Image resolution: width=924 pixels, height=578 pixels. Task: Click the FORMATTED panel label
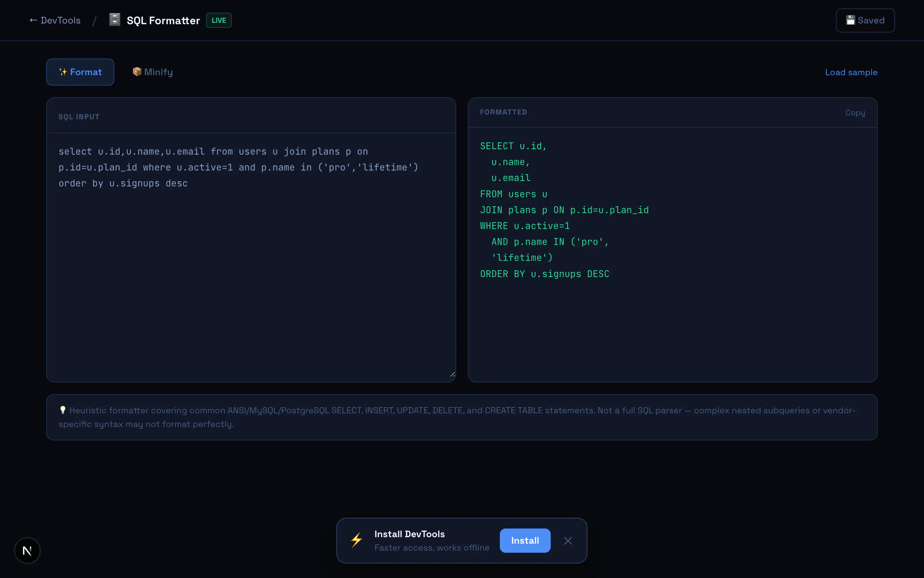coord(503,112)
